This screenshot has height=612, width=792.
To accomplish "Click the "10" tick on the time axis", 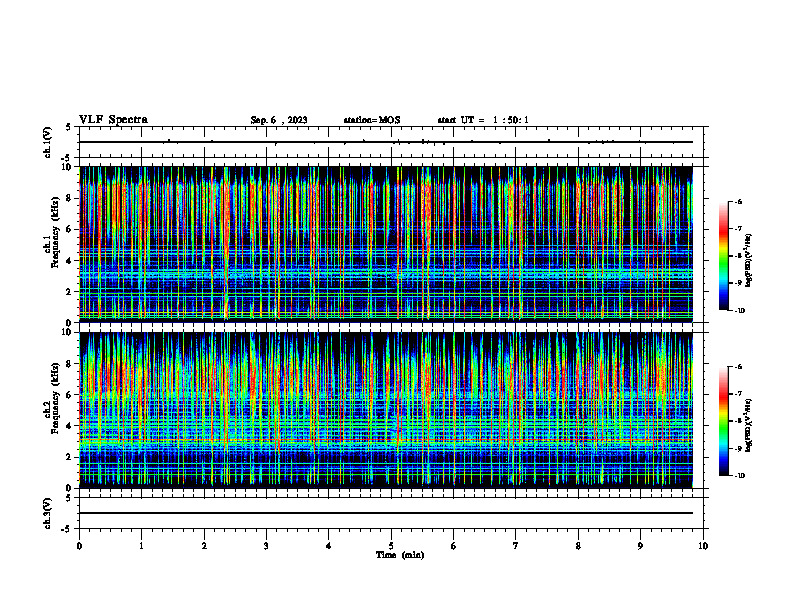I will [703, 546].
